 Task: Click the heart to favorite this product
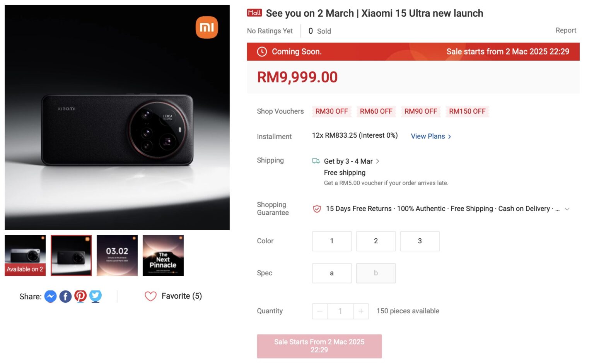coord(150,296)
